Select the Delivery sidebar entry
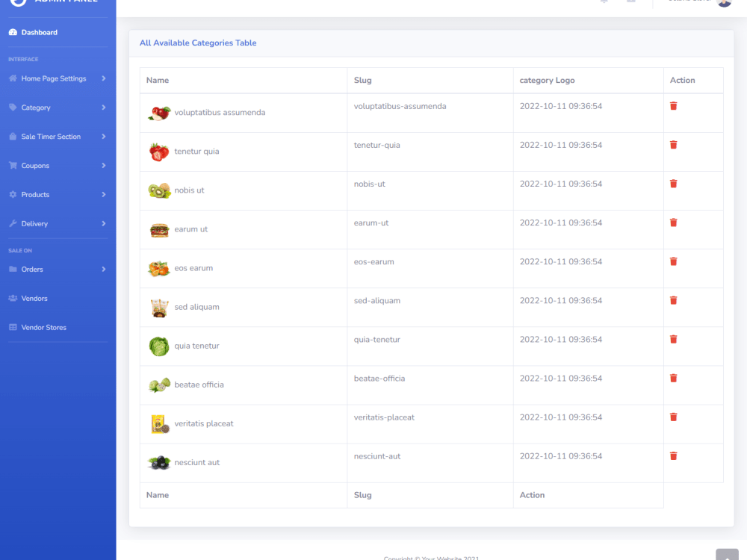 coord(58,223)
